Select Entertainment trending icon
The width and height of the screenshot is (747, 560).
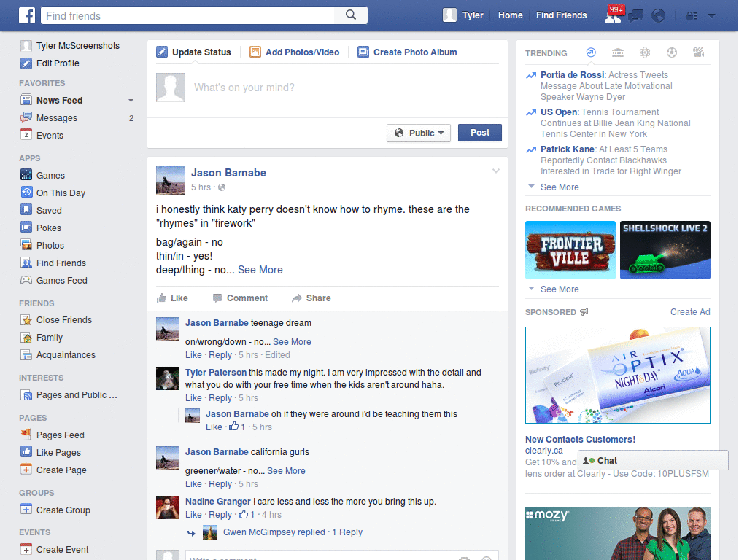(x=698, y=52)
